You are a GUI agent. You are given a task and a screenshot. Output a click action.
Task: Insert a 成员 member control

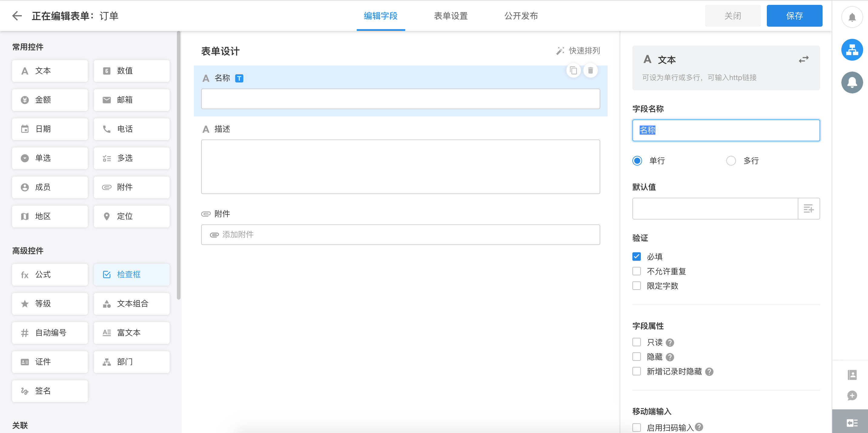(x=50, y=187)
